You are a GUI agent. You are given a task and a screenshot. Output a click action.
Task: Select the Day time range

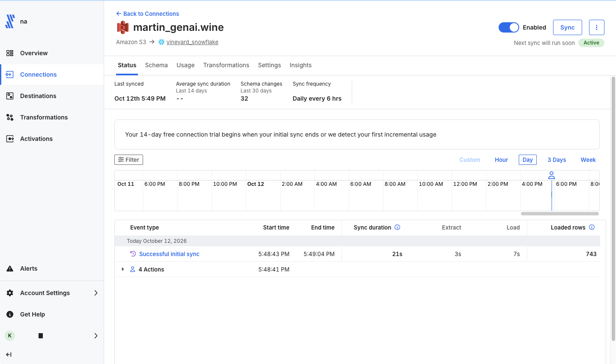point(528,160)
